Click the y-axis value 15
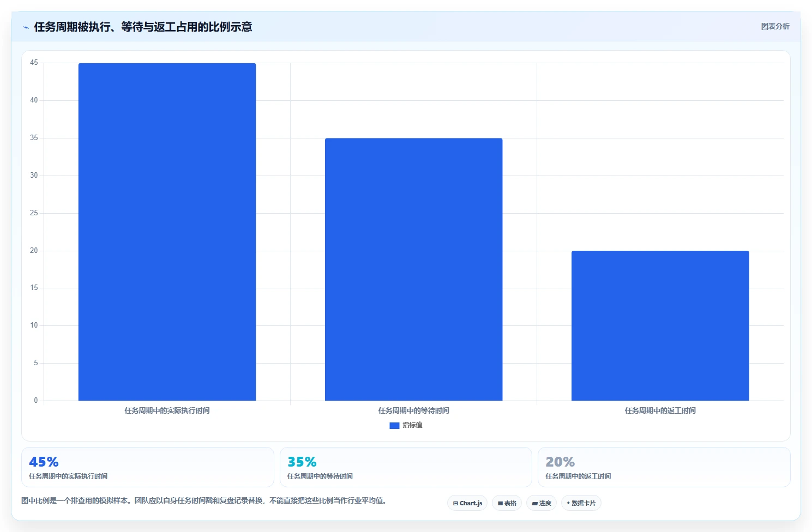 point(34,288)
